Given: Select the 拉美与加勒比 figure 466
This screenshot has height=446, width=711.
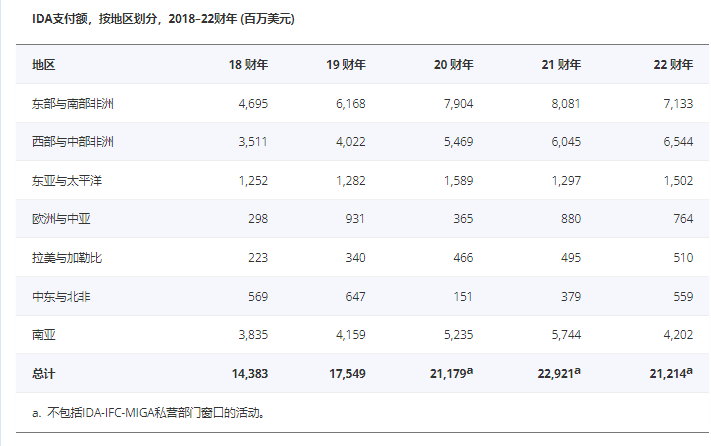Looking at the screenshot, I should pyautogui.click(x=463, y=258).
